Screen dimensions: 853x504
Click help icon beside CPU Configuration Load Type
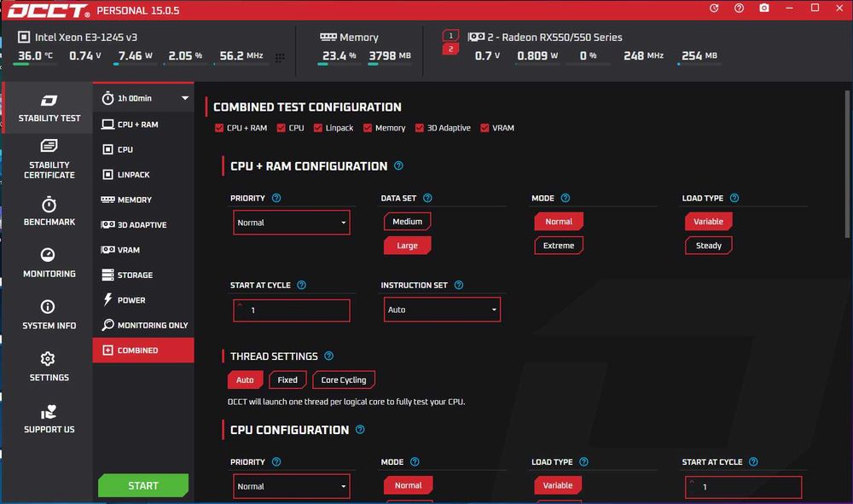pos(583,461)
